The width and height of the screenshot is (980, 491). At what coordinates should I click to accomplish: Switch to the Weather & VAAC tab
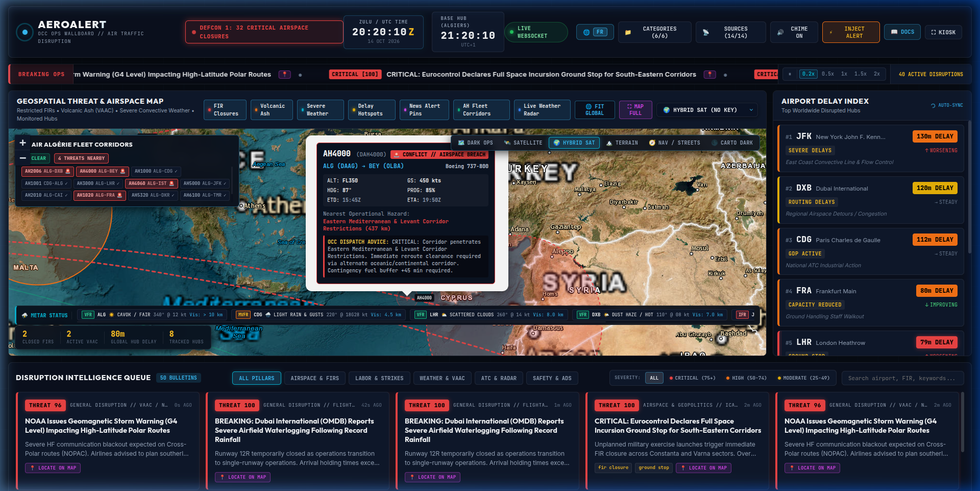click(x=442, y=378)
